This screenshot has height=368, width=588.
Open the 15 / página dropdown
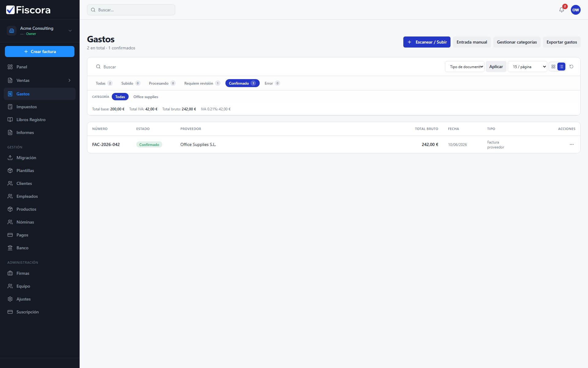[x=527, y=67]
